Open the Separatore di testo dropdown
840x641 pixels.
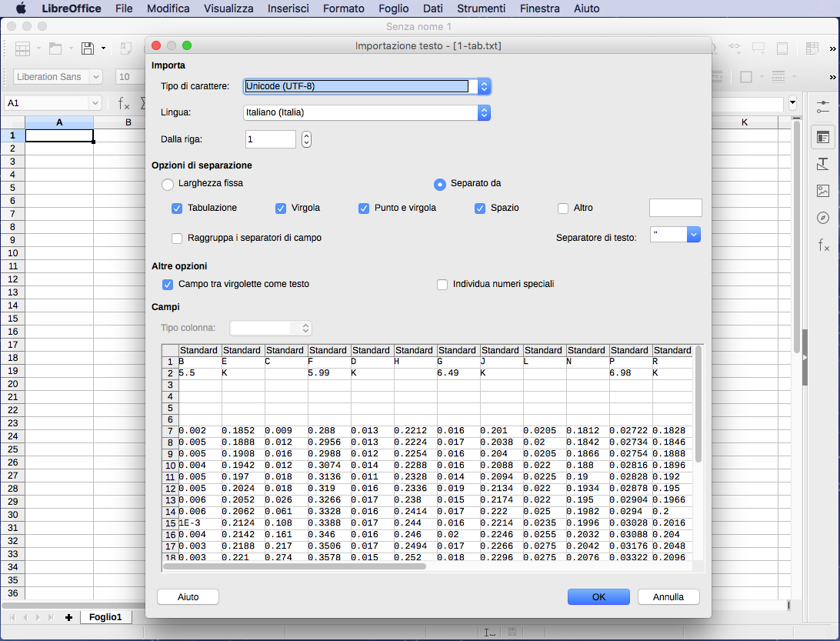click(693, 234)
